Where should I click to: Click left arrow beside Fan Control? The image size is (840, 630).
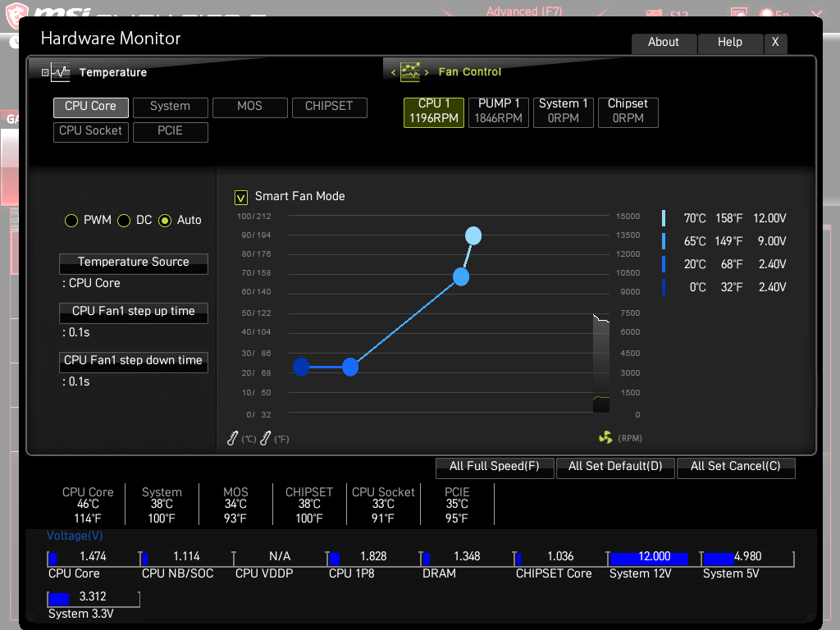point(393,72)
